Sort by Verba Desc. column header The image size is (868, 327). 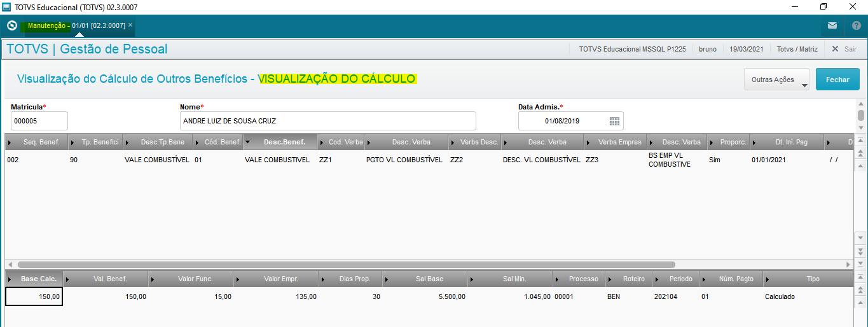[x=474, y=142]
